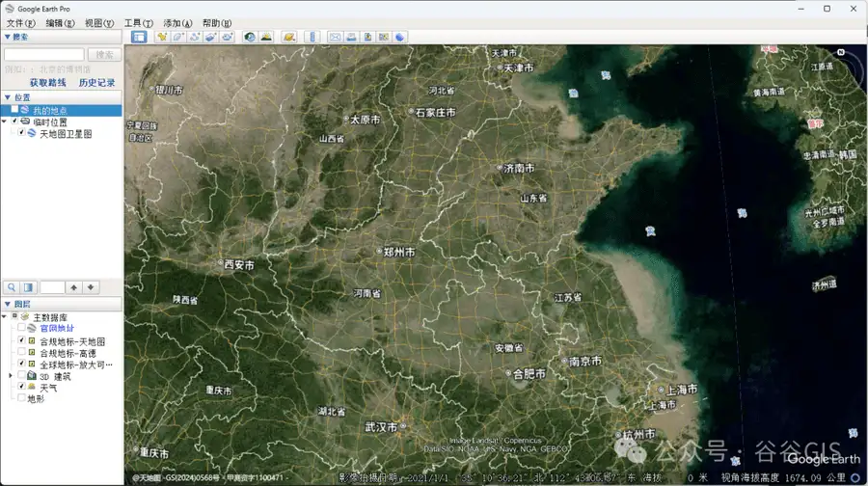Toggle the sunlight across landscape icon
This screenshot has height=486, width=868.
[x=266, y=37]
